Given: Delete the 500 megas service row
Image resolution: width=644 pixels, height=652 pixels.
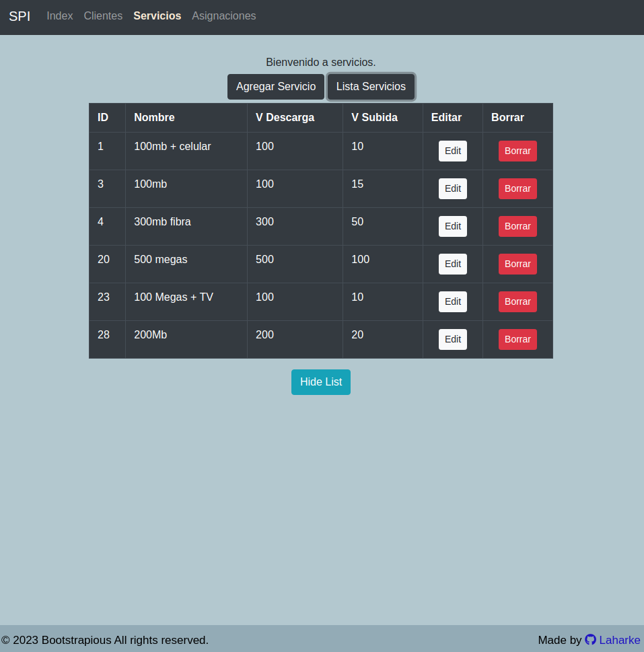Looking at the screenshot, I should coord(517,264).
